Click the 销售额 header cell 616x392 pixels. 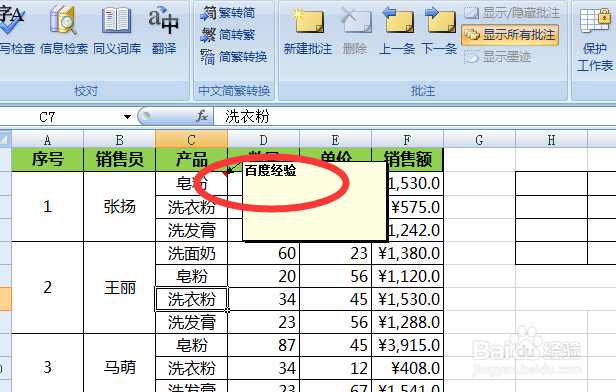pos(407,159)
